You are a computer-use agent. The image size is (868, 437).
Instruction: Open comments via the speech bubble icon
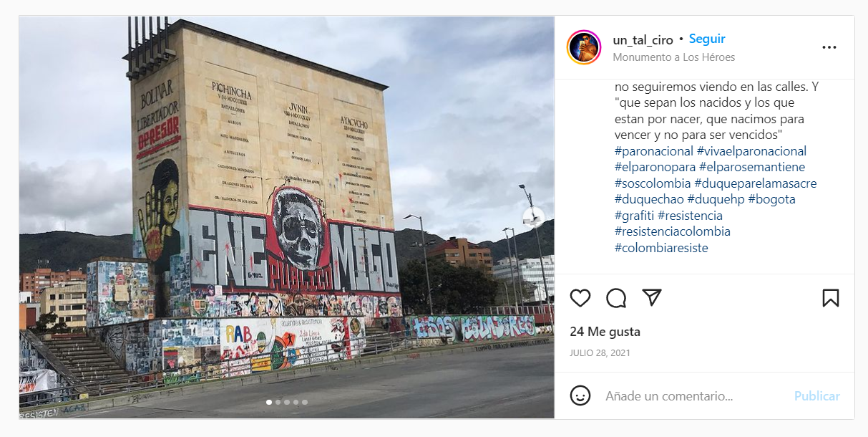click(616, 298)
